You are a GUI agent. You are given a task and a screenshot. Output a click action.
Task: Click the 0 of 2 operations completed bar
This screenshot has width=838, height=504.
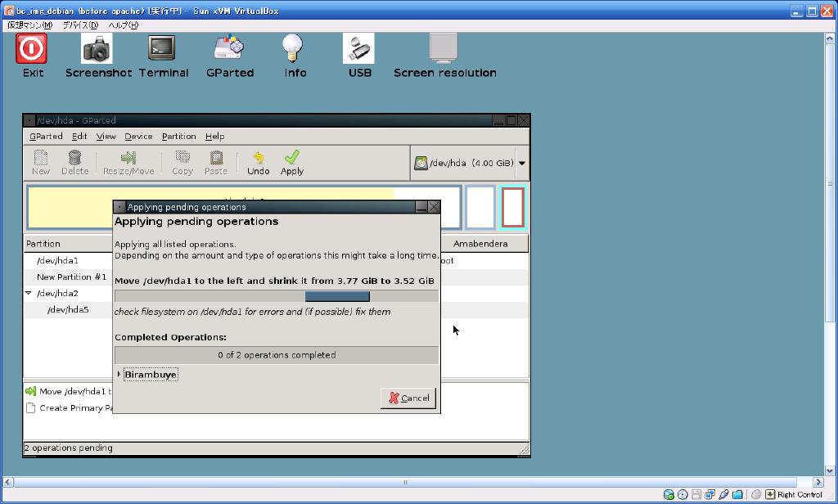(277, 355)
